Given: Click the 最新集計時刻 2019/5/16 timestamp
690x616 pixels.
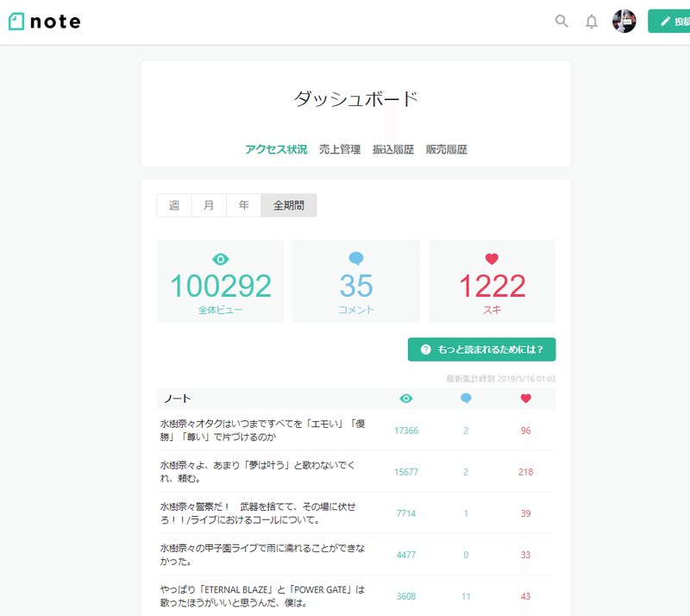Looking at the screenshot, I should tap(501, 379).
